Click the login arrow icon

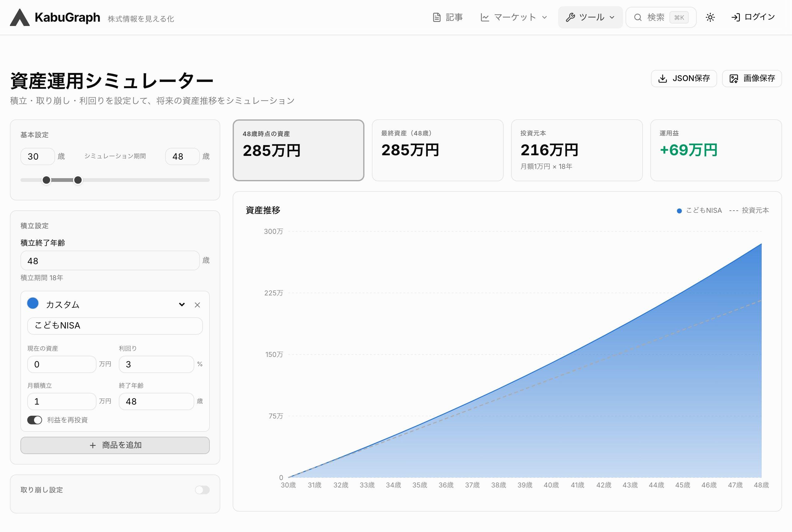pos(735,17)
